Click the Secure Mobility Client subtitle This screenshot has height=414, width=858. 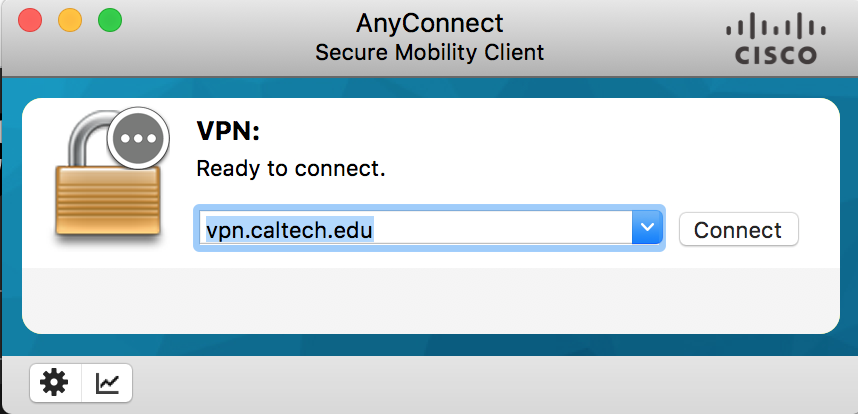click(x=430, y=52)
